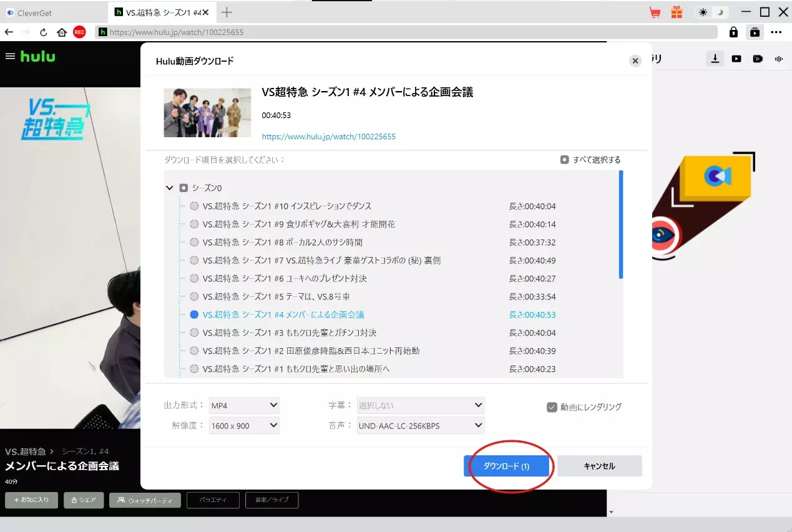Click duration text 長さ:00:40:04 for #10
Viewport: 792px width, 532px height.
(532, 206)
